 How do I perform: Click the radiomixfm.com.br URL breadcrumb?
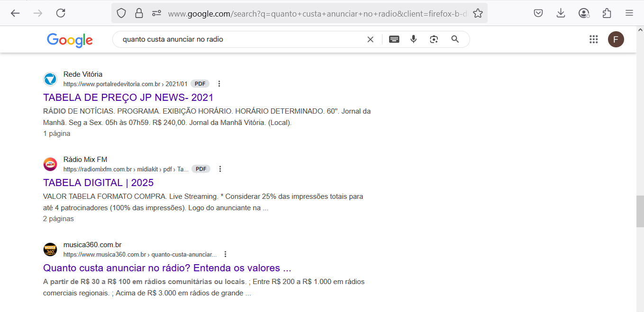(x=126, y=169)
